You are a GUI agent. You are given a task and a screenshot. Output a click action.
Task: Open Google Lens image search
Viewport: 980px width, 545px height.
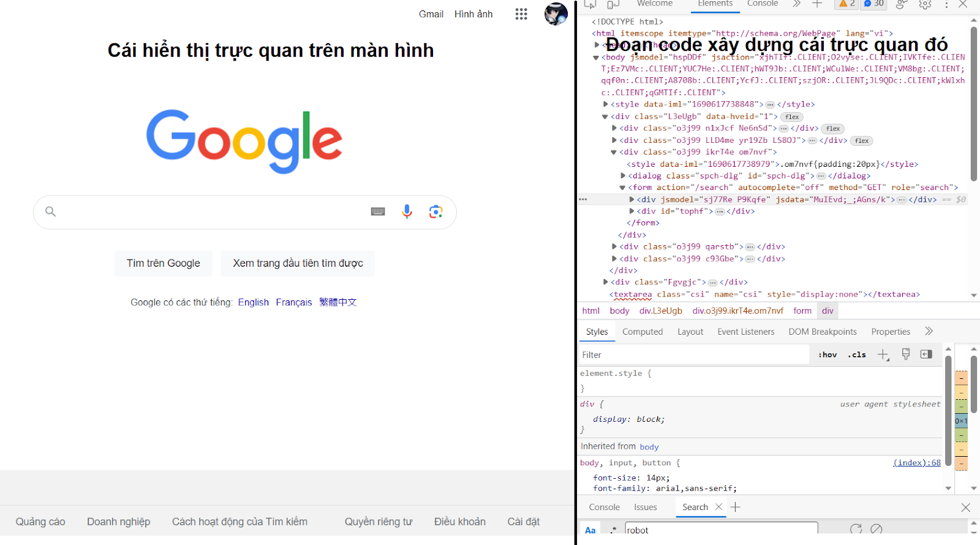click(435, 212)
